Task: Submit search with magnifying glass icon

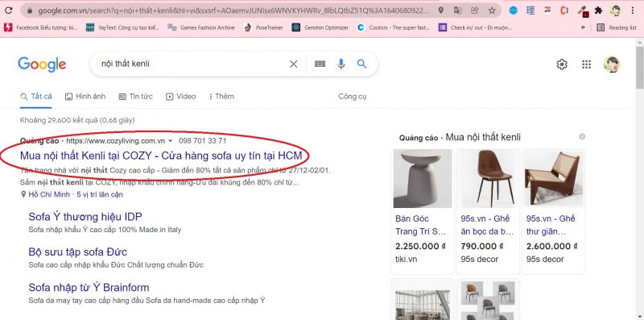Action: coord(361,64)
